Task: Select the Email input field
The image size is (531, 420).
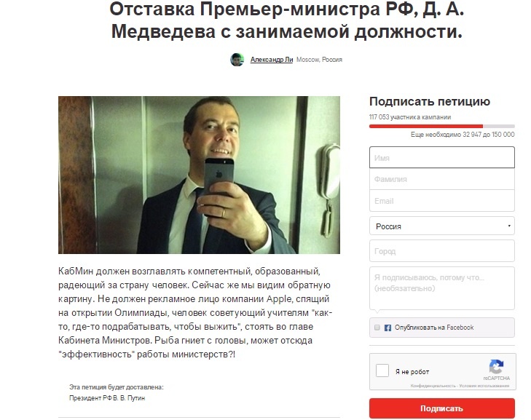Action: point(442,201)
